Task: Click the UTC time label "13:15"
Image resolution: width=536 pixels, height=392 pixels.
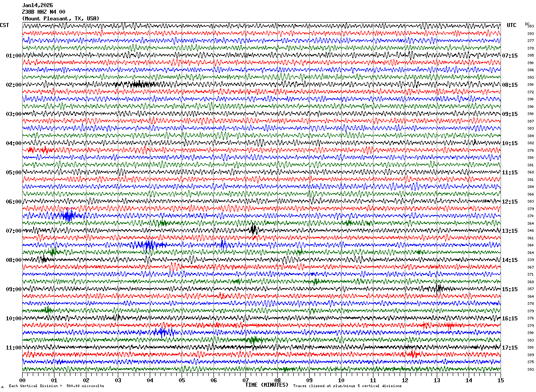Action: point(510,231)
